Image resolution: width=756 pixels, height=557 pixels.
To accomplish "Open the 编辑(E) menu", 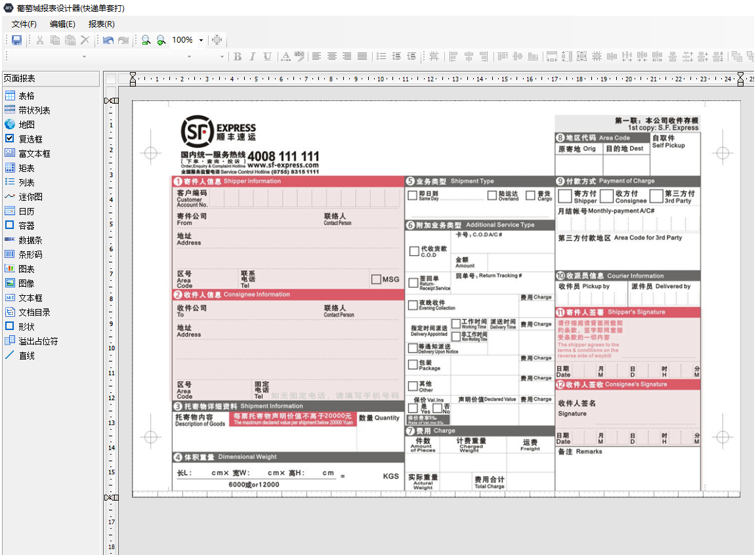I will point(63,24).
